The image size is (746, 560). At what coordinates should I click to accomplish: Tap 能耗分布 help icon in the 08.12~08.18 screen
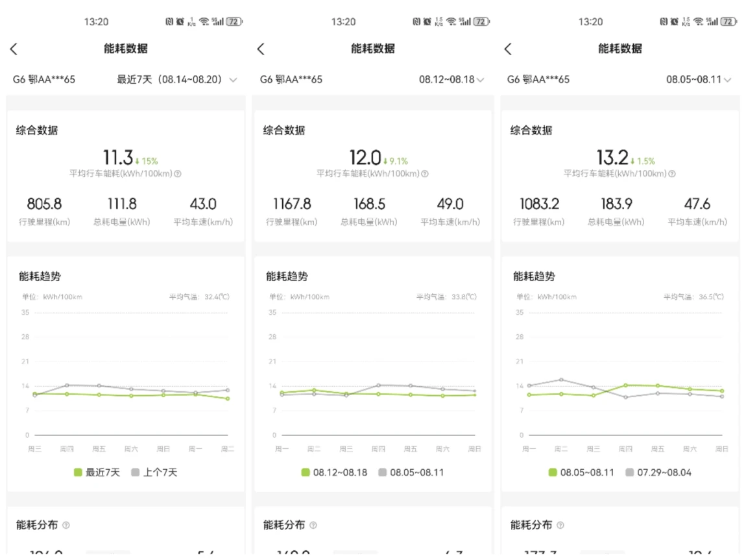313,525
